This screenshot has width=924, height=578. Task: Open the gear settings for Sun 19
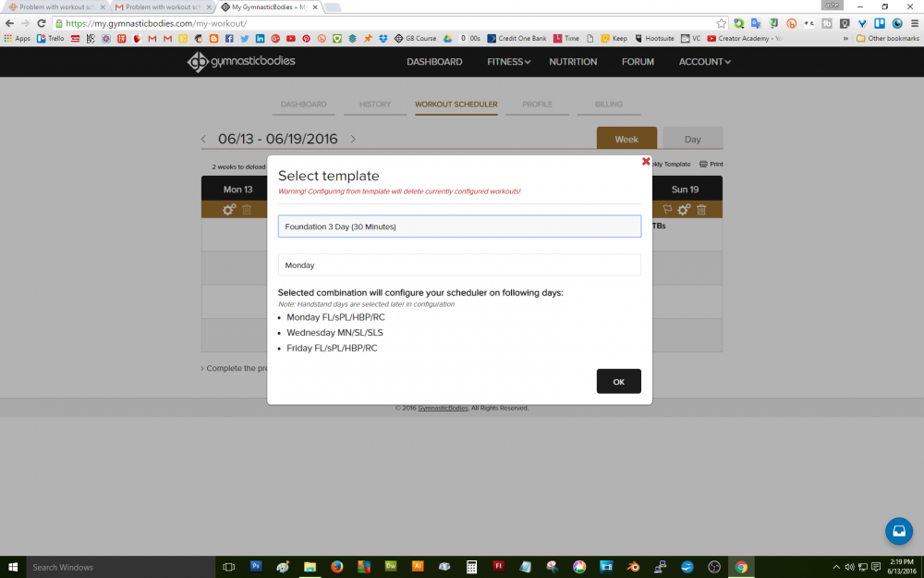click(x=684, y=209)
